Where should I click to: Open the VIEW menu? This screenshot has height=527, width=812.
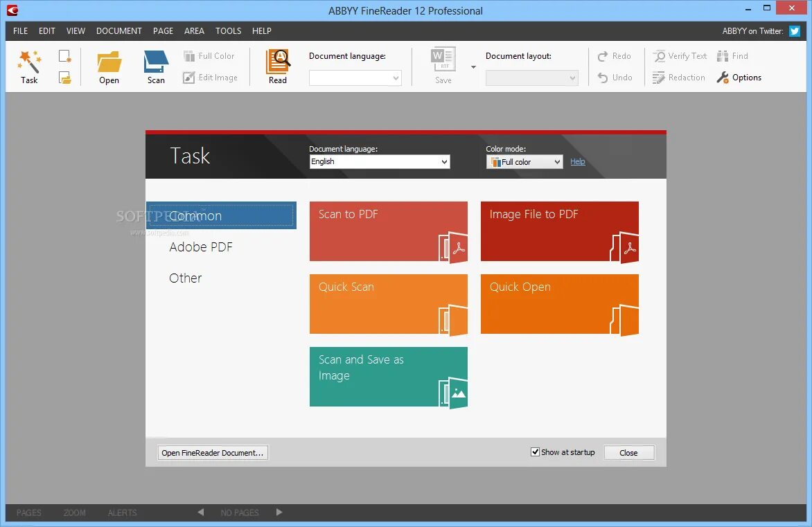click(76, 31)
